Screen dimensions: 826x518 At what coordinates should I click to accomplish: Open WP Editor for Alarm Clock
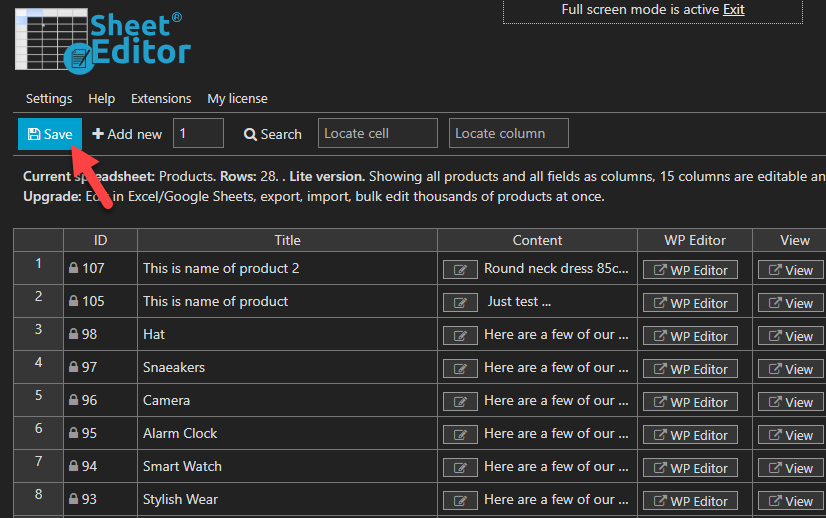pyautogui.click(x=690, y=435)
